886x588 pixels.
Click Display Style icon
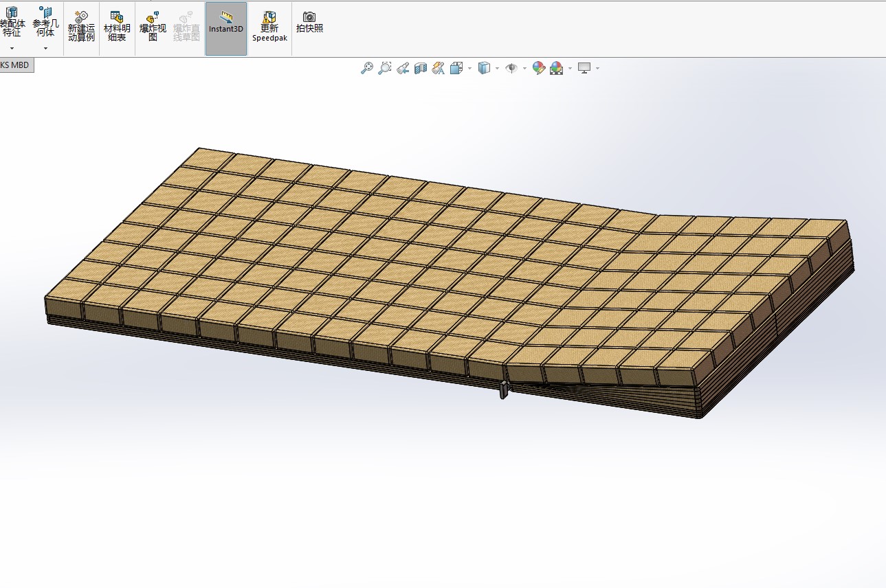pos(484,68)
